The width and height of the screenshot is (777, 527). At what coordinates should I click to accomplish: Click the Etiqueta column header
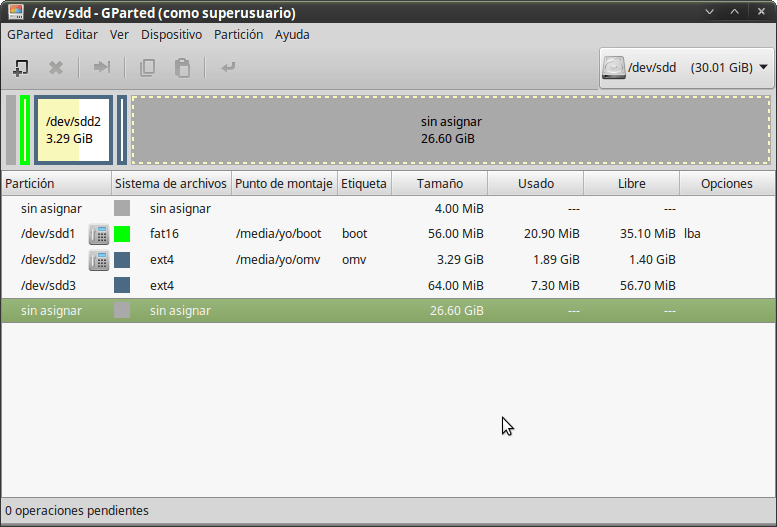pyautogui.click(x=364, y=183)
